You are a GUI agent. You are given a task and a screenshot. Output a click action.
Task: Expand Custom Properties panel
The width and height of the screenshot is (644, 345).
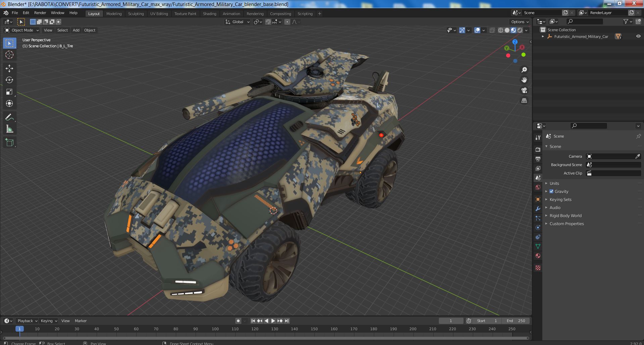(x=566, y=224)
